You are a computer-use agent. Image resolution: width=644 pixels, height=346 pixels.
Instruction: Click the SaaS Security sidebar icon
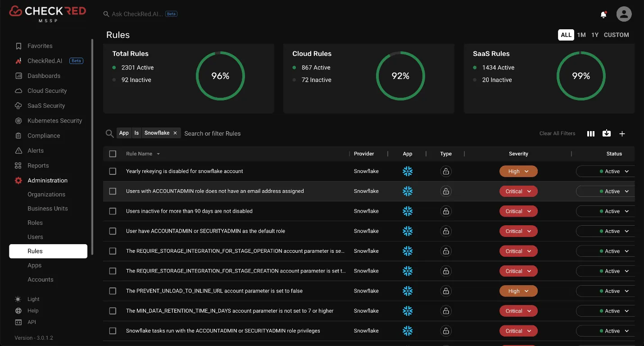(18, 106)
